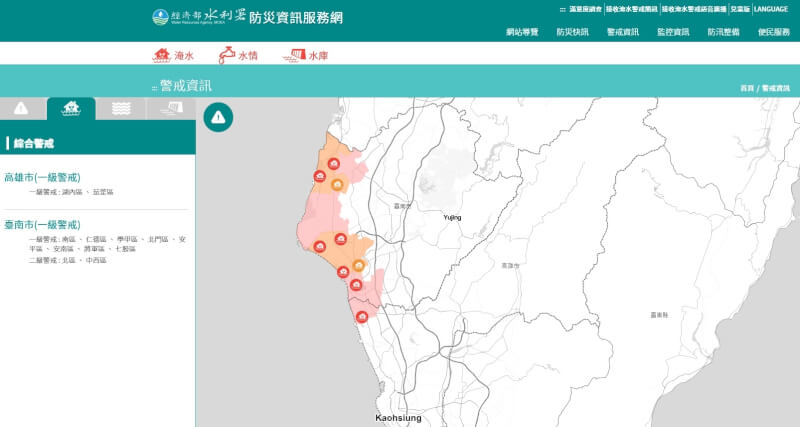Click the 接收淹水警戒語音廣播 link
The image size is (800, 427).
tap(694, 9)
